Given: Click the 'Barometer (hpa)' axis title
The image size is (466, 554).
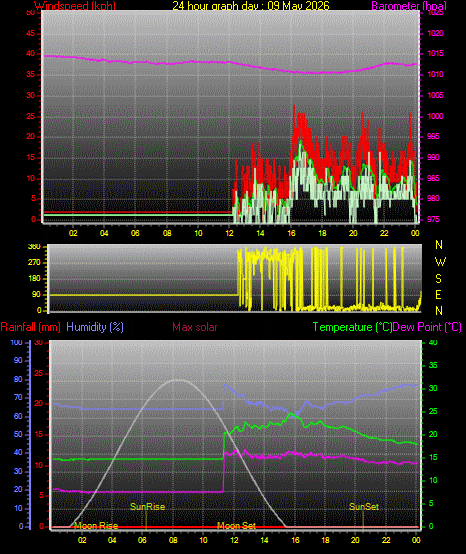Looking at the screenshot, I should (x=409, y=6).
